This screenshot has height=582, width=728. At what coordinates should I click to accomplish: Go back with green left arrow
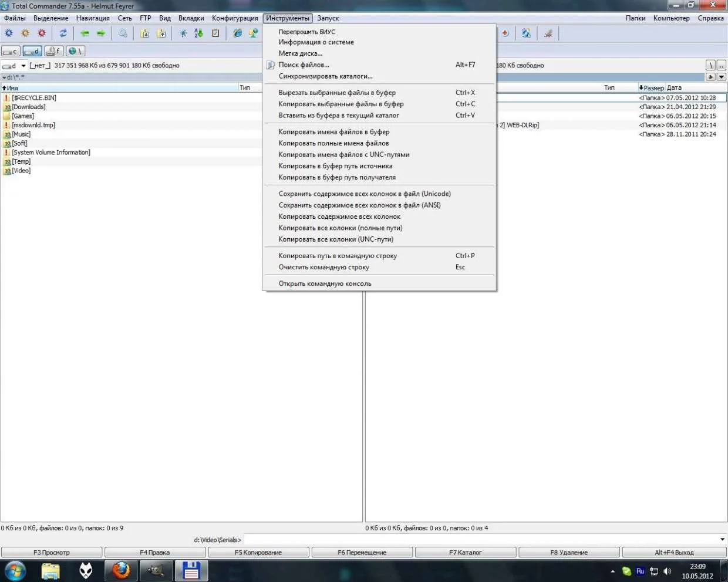(85, 33)
